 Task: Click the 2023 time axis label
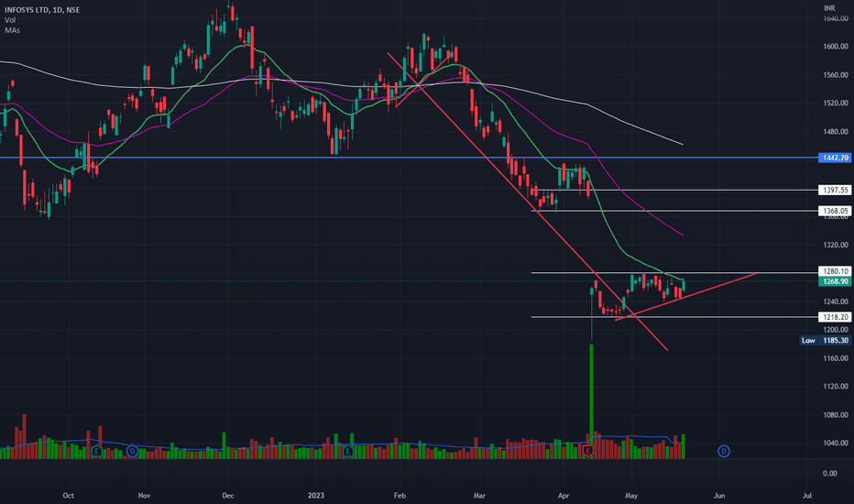(x=316, y=496)
